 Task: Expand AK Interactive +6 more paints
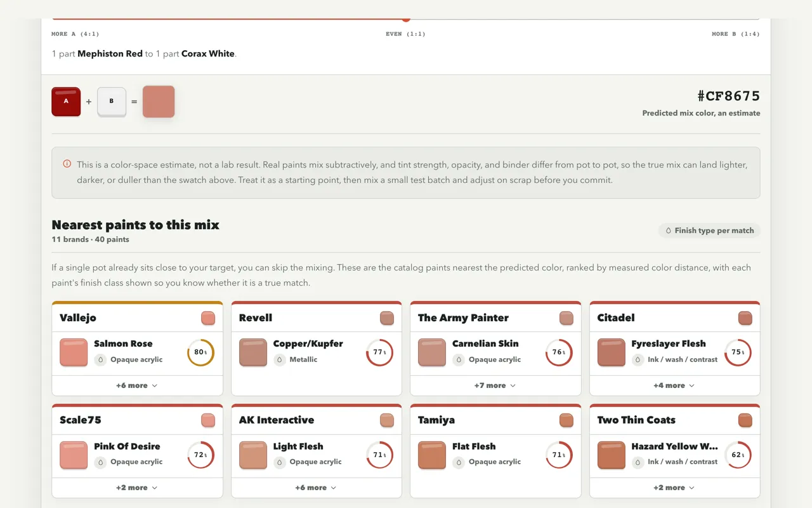316,488
